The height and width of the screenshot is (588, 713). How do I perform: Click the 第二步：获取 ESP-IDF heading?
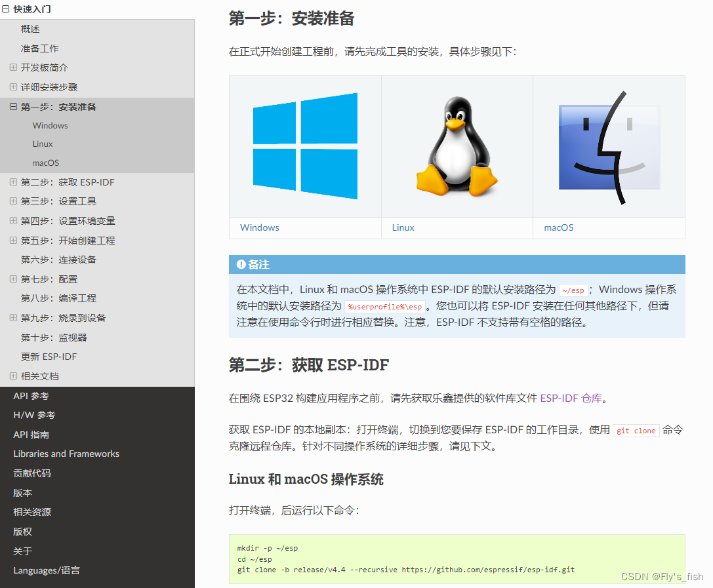point(309,365)
